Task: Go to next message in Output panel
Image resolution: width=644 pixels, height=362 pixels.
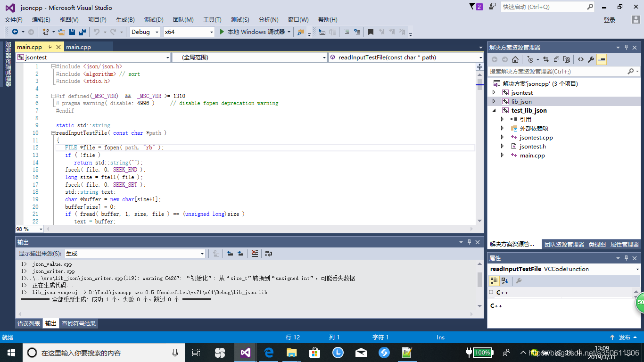Action: (240, 254)
